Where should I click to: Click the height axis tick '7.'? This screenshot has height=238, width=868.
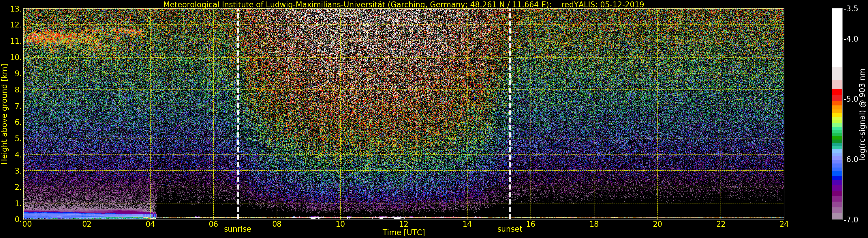(x=18, y=106)
